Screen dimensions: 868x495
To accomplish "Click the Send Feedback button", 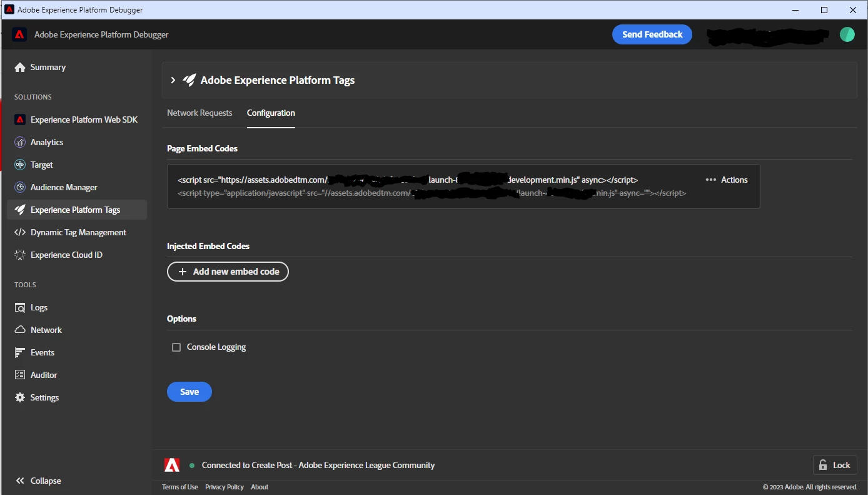I will tap(652, 34).
